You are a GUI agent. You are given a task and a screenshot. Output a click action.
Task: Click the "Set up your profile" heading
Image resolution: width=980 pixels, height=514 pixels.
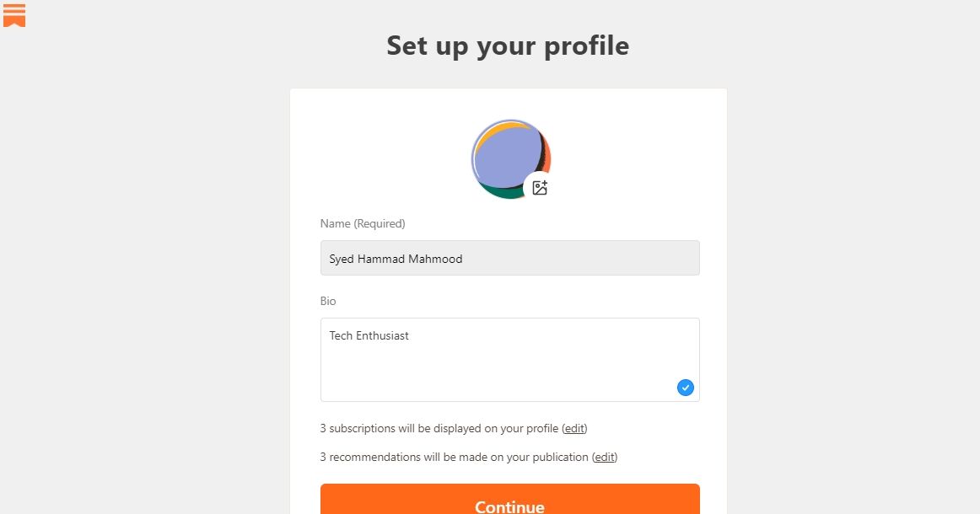[508, 46]
